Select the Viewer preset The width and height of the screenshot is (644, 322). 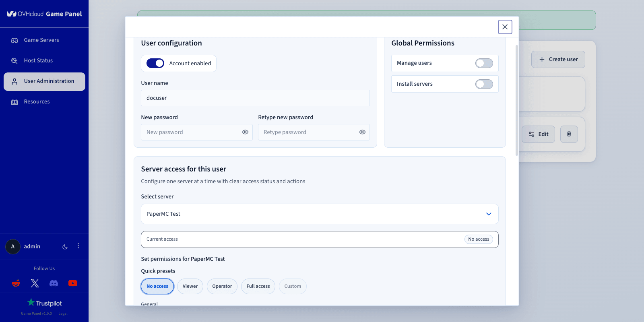click(x=190, y=286)
